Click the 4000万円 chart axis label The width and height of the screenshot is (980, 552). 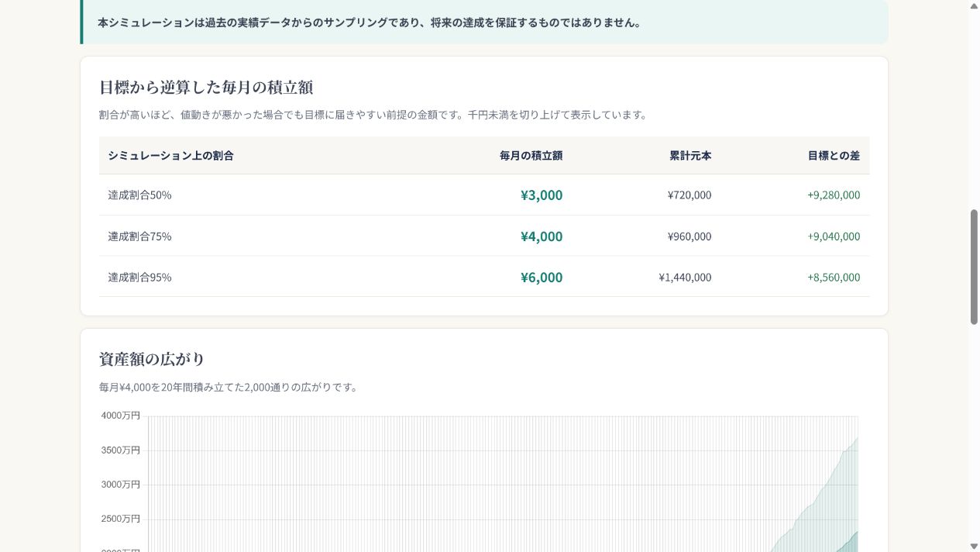point(120,416)
